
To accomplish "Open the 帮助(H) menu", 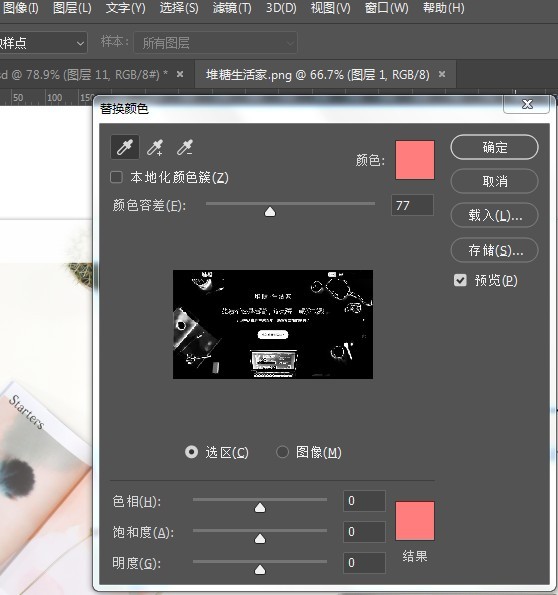I will point(443,8).
